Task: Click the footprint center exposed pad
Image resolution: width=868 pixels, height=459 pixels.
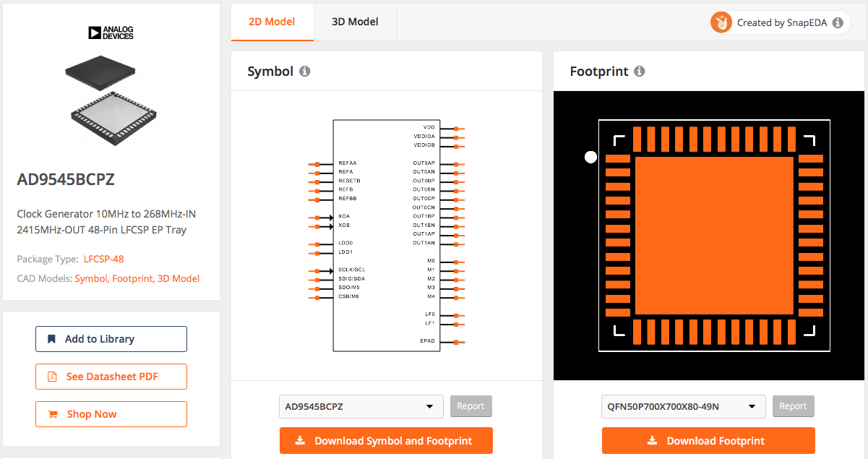Action: [714, 236]
